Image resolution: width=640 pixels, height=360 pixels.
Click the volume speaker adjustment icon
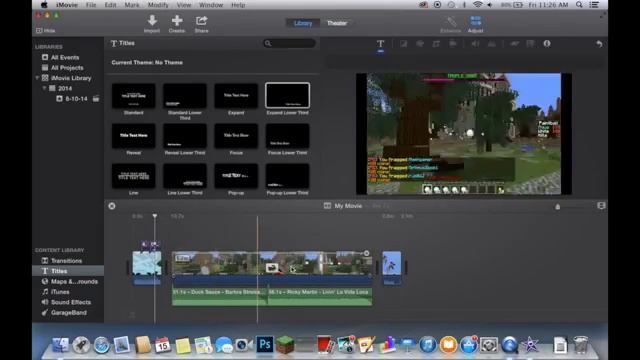pos(475,44)
